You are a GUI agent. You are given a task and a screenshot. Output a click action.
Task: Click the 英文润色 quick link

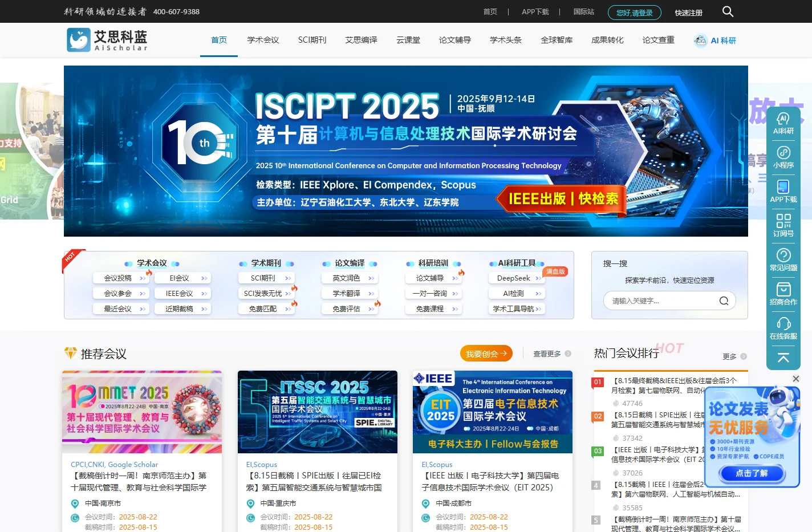pos(350,278)
